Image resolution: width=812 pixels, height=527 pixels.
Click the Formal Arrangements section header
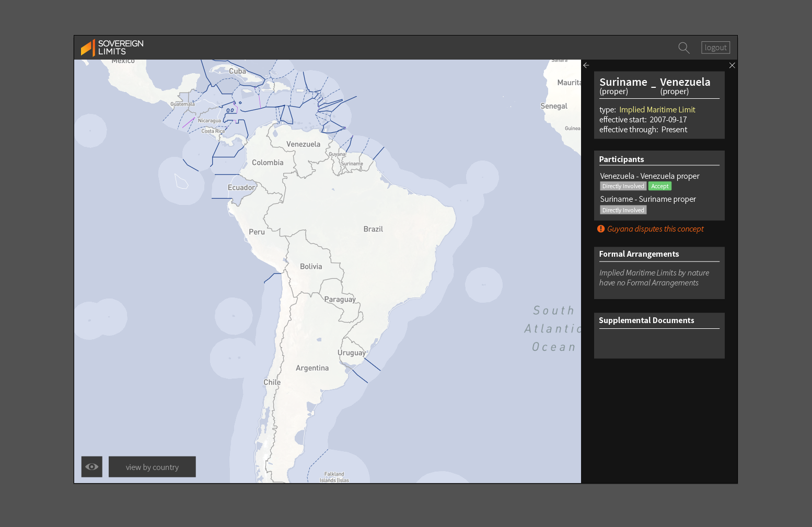tap(639, 254)
